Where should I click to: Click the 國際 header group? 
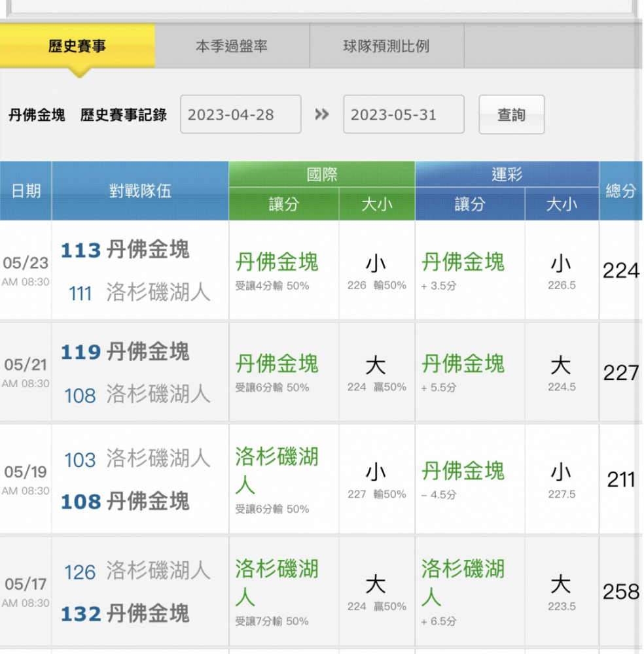[322, 174]
